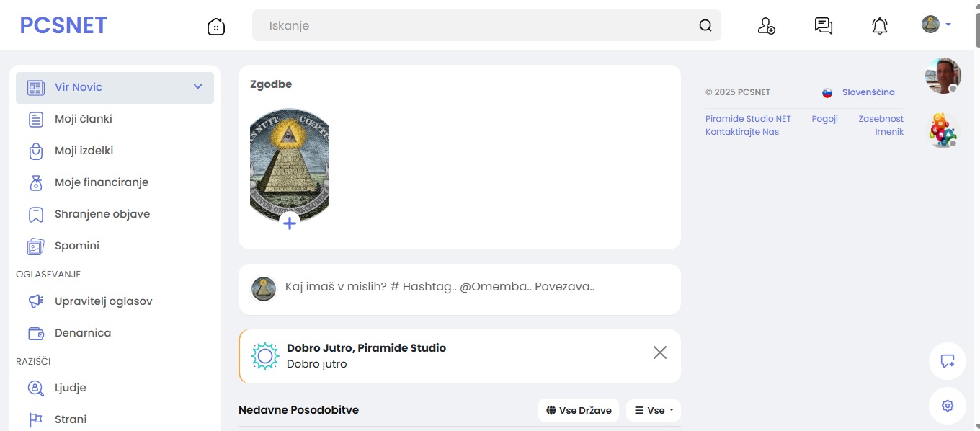Click the Upravitelj oglasov megaphone icon
The image size is (980, 431).
36,301
